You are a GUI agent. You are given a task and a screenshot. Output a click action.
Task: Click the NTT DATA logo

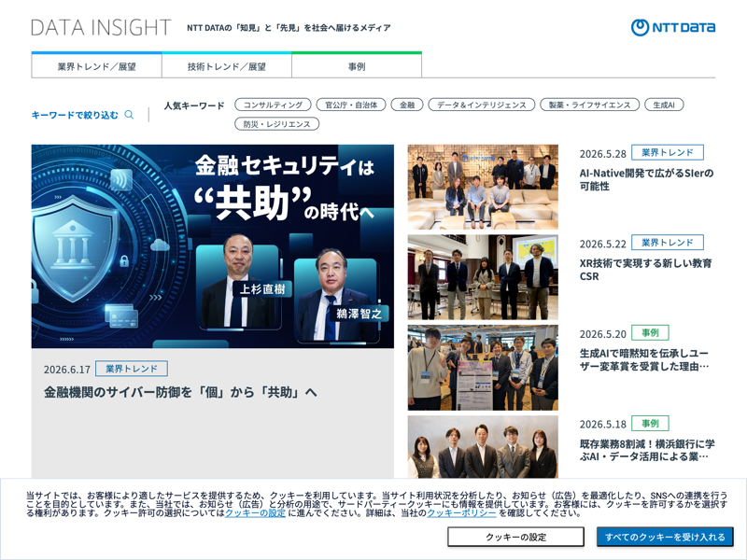pos(672,28)
